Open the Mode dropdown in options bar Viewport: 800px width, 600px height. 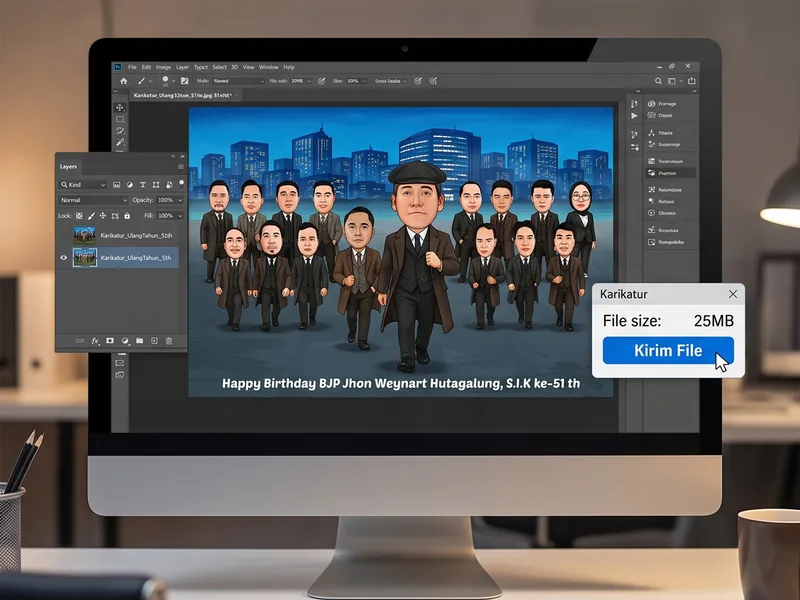239,81
